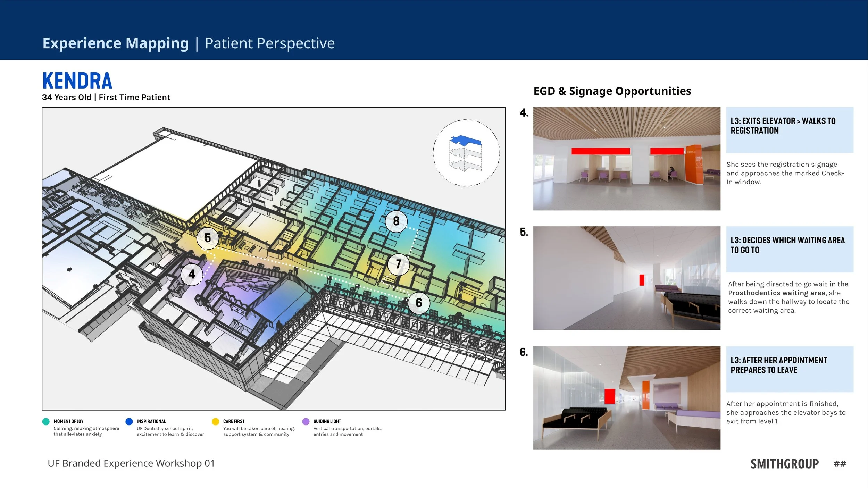
Task: Open the registration desk rendering thumbnail
Action: (627, 159)
